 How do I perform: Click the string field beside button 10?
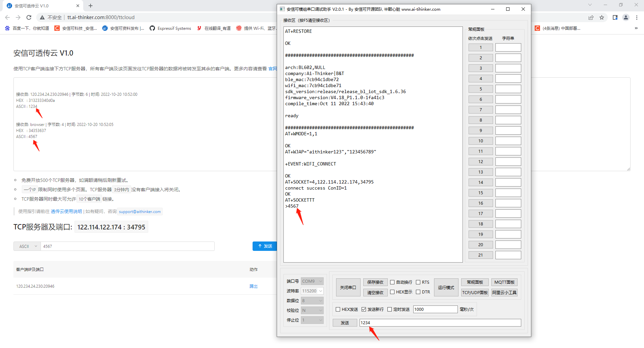(508, 141)
